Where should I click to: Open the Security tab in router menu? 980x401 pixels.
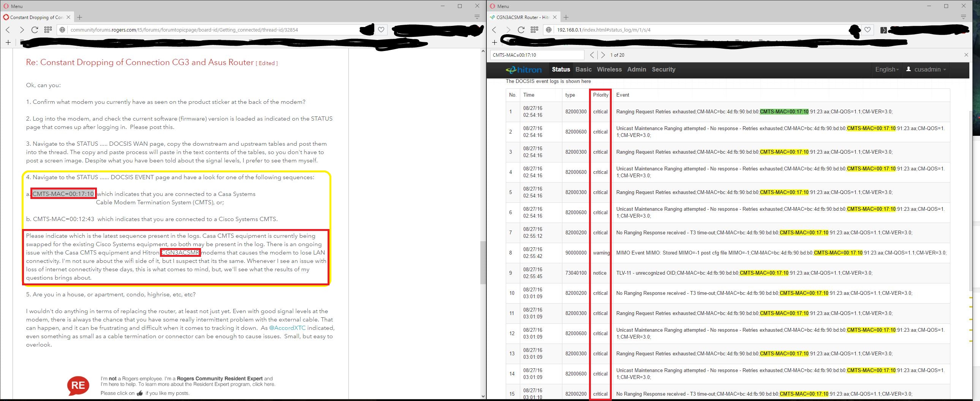click(x=663, y=69)
